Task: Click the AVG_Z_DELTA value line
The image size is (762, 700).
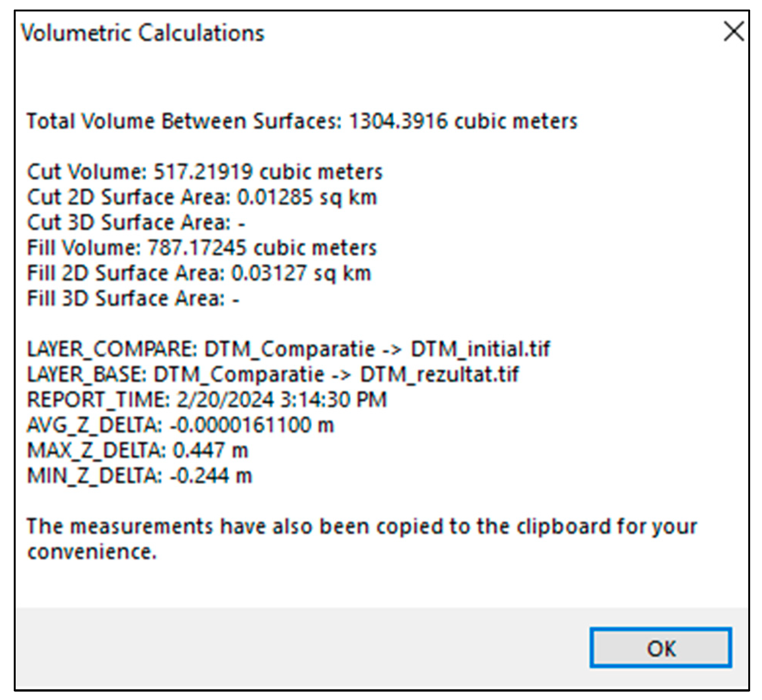Action: point(180,425)
